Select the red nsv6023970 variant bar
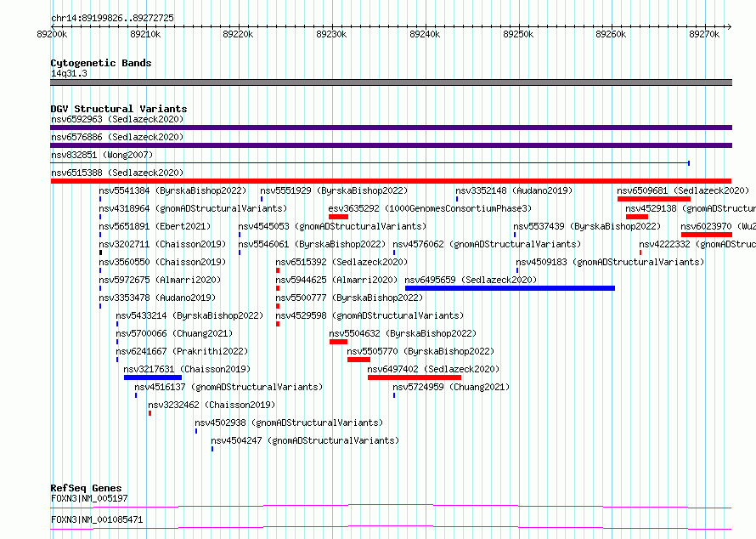 707,235
